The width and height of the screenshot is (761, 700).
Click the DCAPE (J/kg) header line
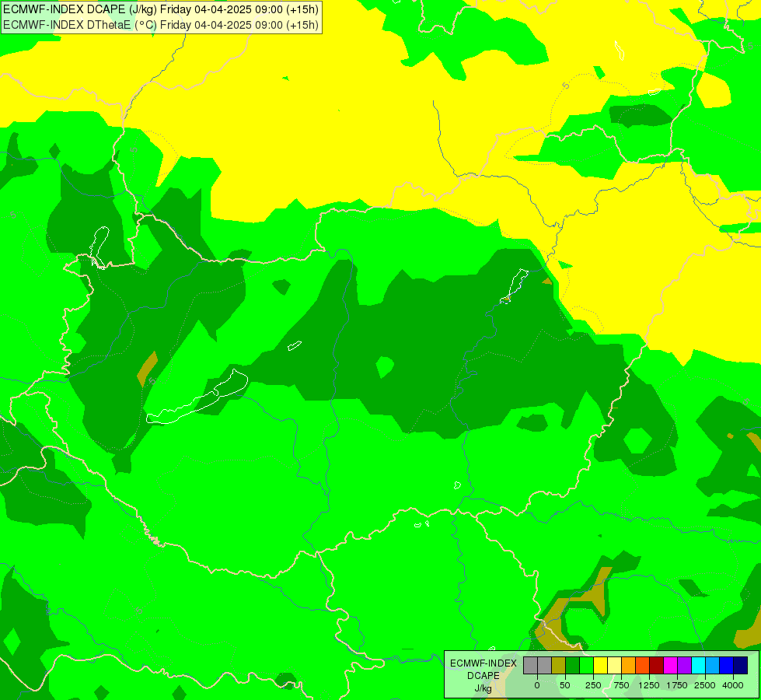point(161,9)
